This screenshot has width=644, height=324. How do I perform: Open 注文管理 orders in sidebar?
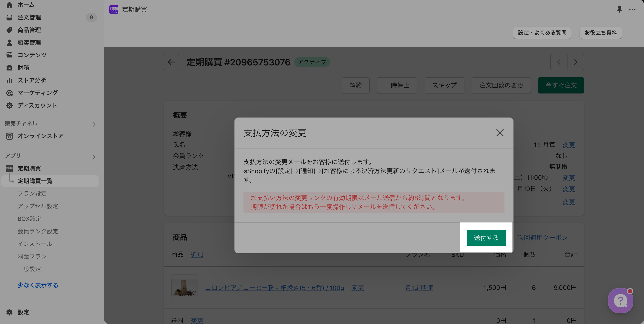(29, 17)
